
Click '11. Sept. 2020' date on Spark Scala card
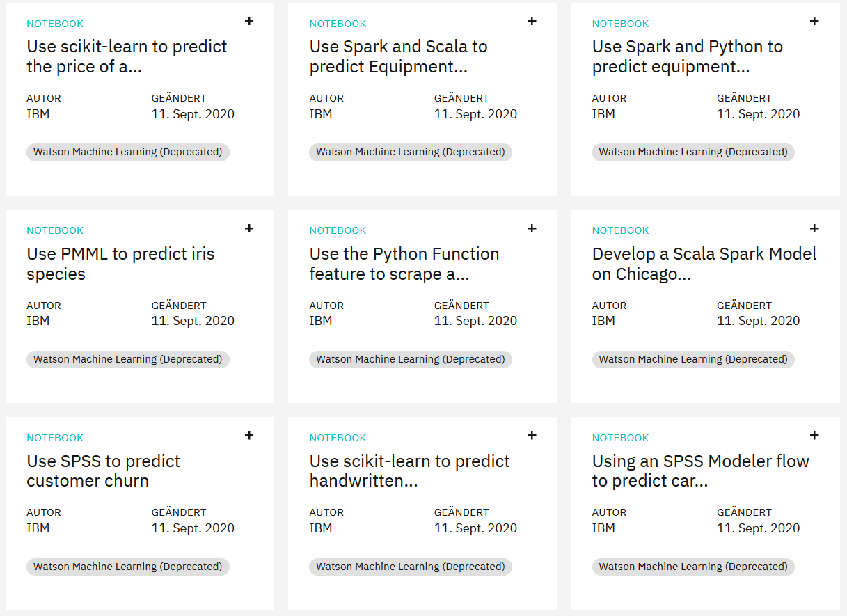point(475,114)
